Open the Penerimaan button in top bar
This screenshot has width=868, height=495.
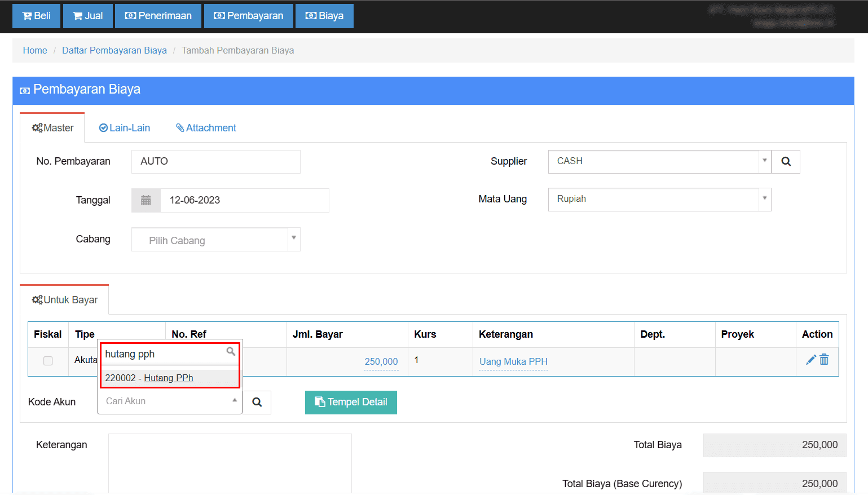pyautogui.click(x=158, y=16)
